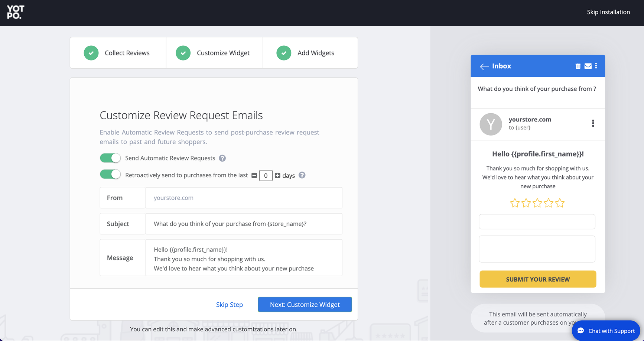Click the Add Widgets green checkmark icon
Viewport: 644px width, 341px height.
284,53
